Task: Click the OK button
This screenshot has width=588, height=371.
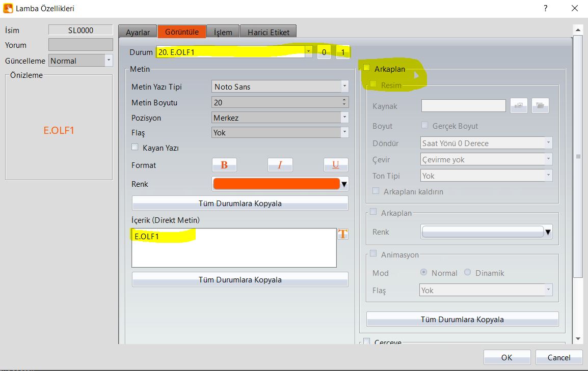Action: pyautogui.click(x=506, y=357)
